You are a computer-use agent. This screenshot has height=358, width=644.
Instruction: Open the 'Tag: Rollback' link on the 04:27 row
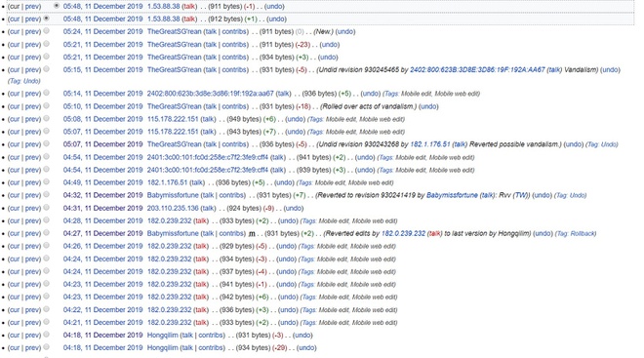pos(575,233)
